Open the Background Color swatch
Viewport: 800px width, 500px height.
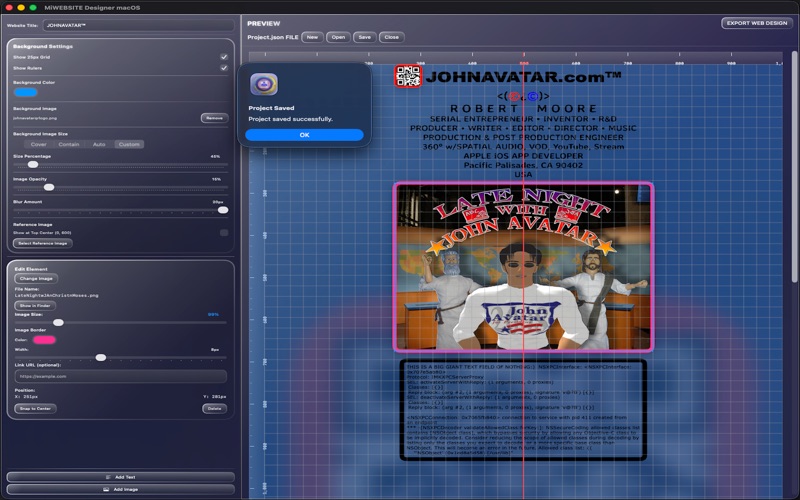26,92
